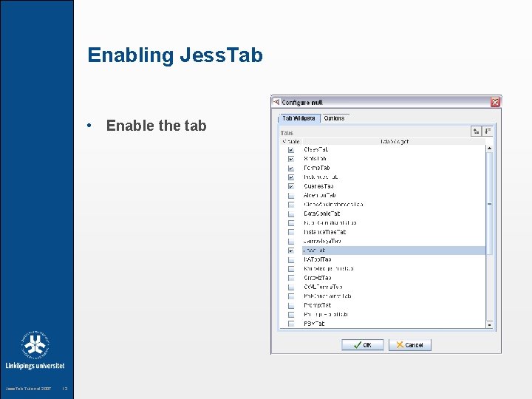Click the Linköpings universitet logo
Screen dimensions: 532x399
[x=35, y=350]
